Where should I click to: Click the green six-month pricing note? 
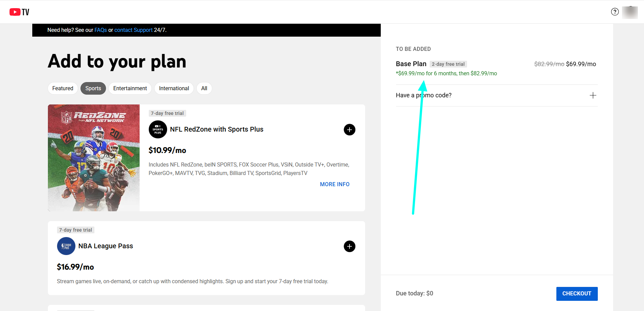pyautogui.click(x=446, y=73)
